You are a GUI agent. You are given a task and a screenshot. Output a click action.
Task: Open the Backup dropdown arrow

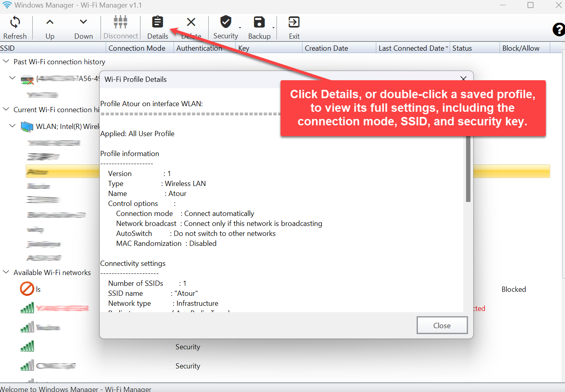click(274, 28)
